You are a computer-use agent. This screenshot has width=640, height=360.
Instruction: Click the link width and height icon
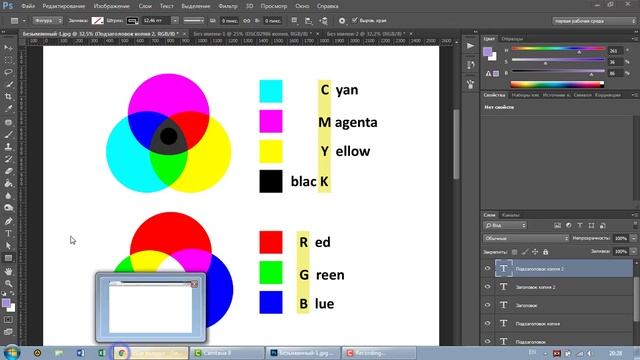click(x=247, y=20)
